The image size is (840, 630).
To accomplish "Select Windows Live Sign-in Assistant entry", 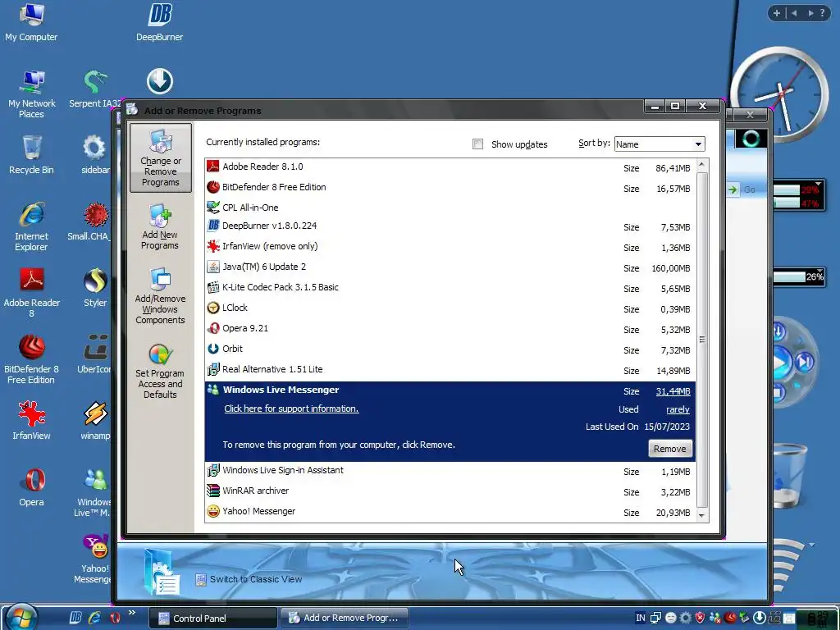I will [x=450, y=471].
